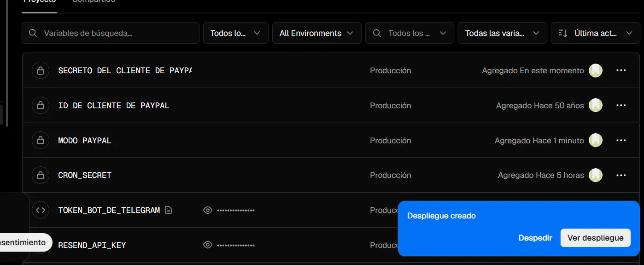
Task: Click user avatar on the CRON_SECRET row
Action: [596, 175]
